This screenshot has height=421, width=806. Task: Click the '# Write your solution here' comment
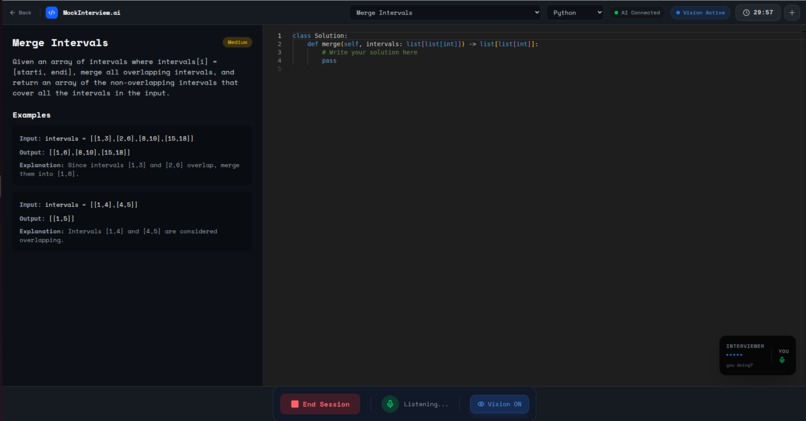point(370,52)
